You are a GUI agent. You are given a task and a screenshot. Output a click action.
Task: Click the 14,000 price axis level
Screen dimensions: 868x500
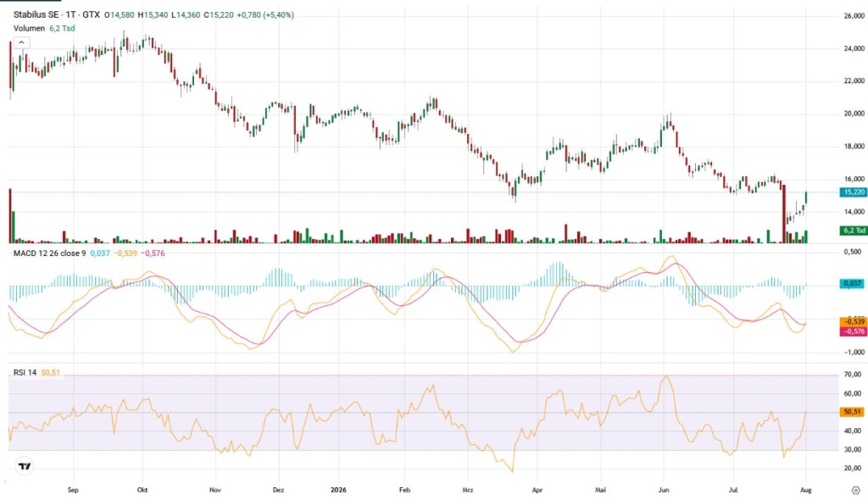pyautogui.click(x=854, y=212)
